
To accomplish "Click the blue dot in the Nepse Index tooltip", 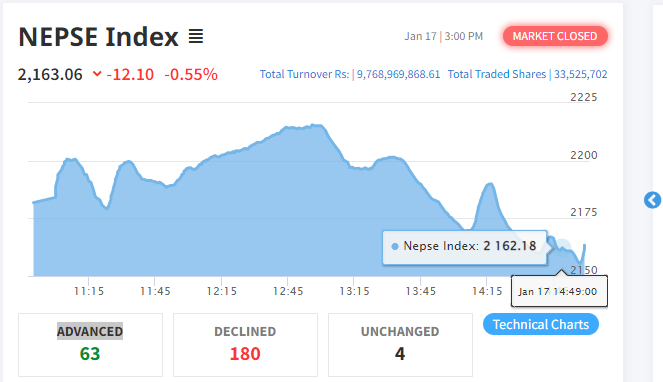I will click(395, 247).
